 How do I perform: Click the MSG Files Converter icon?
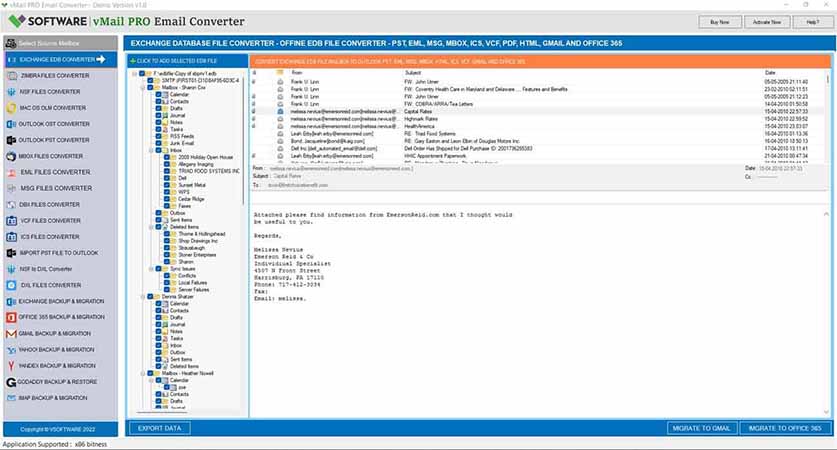[x=12, y=188]
